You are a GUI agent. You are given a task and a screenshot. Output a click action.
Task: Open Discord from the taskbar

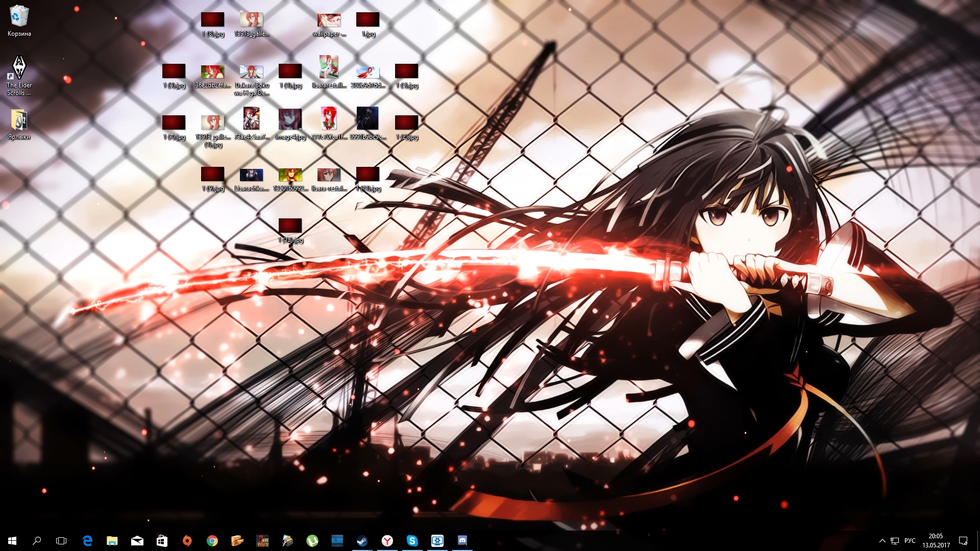point(462,541)
